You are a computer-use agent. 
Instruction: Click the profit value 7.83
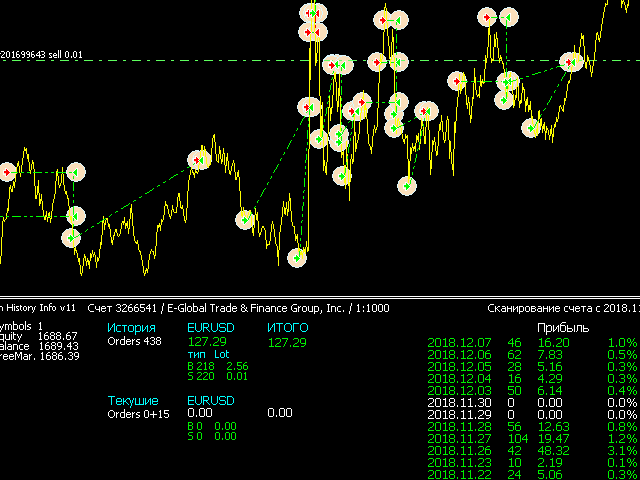tap(550, 354)
